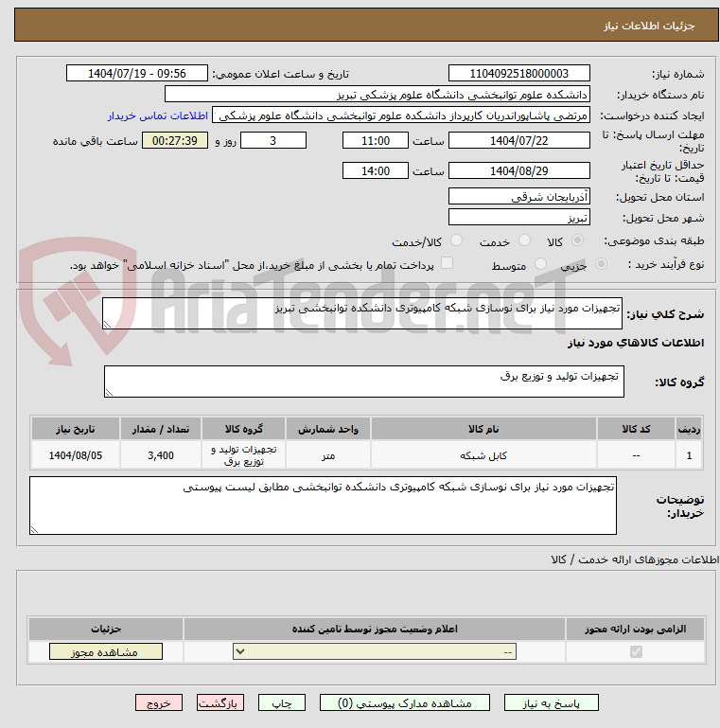The height and width of the screenshot is (728, 720).
Task: Click the price validity time 14:00
Action: pos(376,170)
